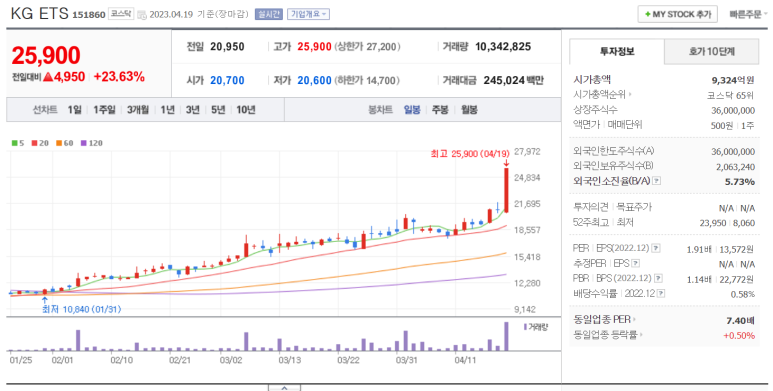
Task: Click the 거래량 value 10,342,825
Action: click(x=503, y=47)
